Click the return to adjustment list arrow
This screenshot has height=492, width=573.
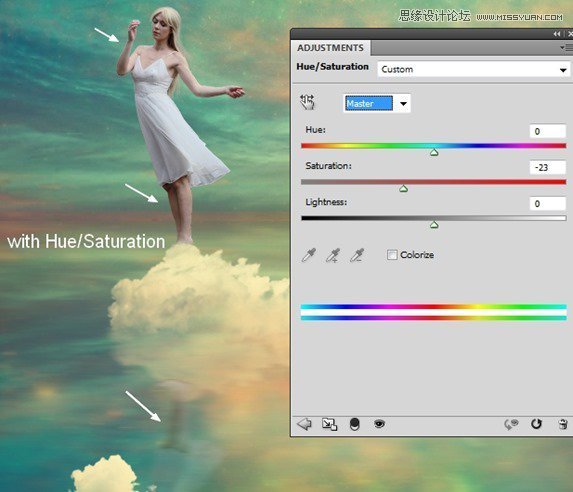[304, 424]
